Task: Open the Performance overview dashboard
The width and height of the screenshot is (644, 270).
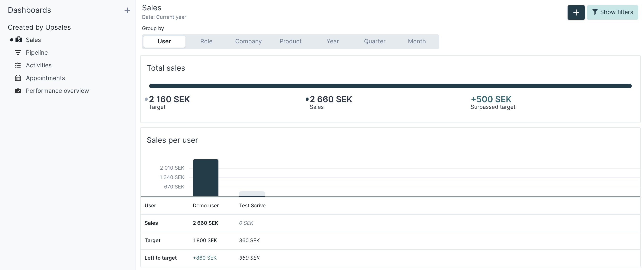Action: (x=57, y=91)
